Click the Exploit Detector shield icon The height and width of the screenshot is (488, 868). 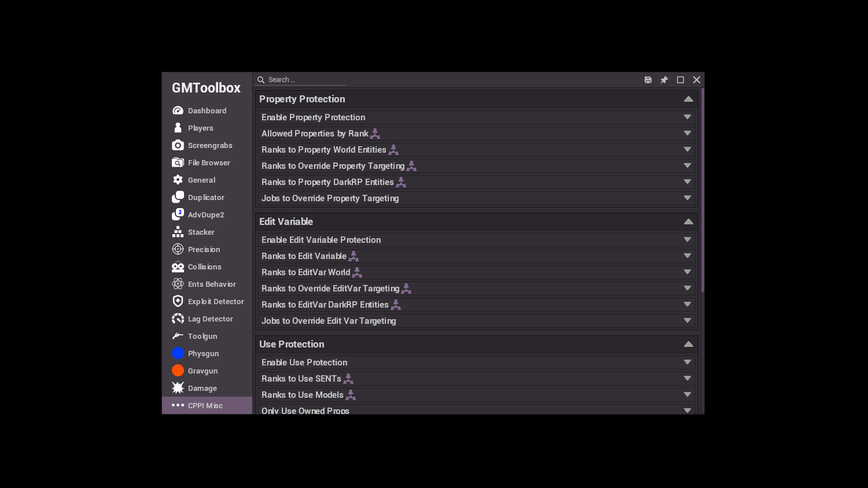click(178, 301)
